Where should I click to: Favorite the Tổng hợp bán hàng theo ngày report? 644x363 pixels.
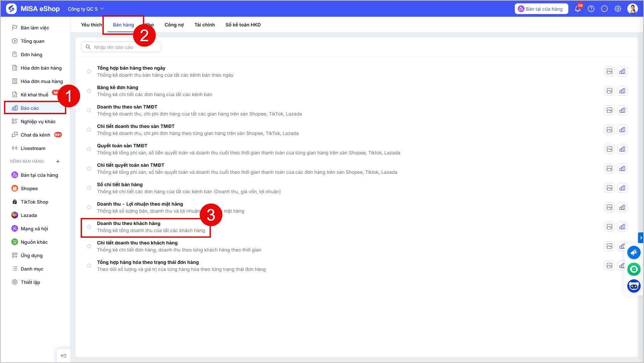(89, 71)
